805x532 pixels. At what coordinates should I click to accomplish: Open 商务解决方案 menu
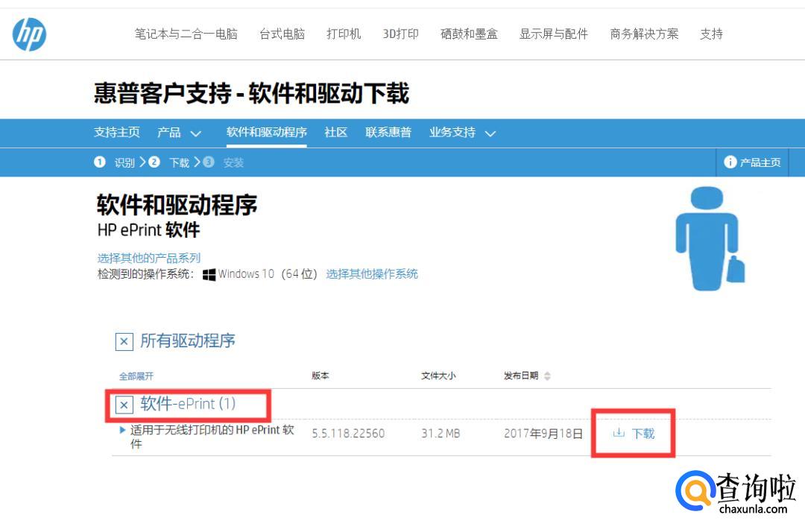click(x=644, y=34)
